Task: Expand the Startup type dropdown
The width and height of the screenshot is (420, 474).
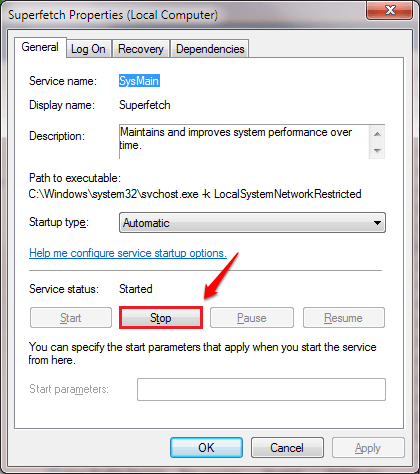Action: 252,223
